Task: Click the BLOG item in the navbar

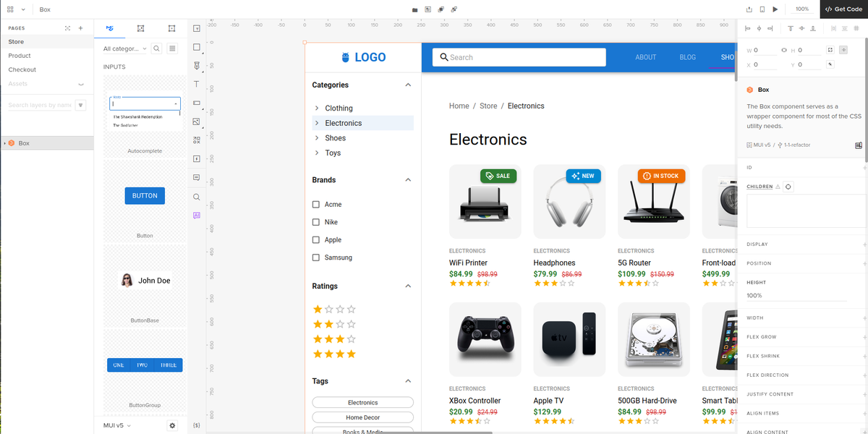Action: coord(687,56)
